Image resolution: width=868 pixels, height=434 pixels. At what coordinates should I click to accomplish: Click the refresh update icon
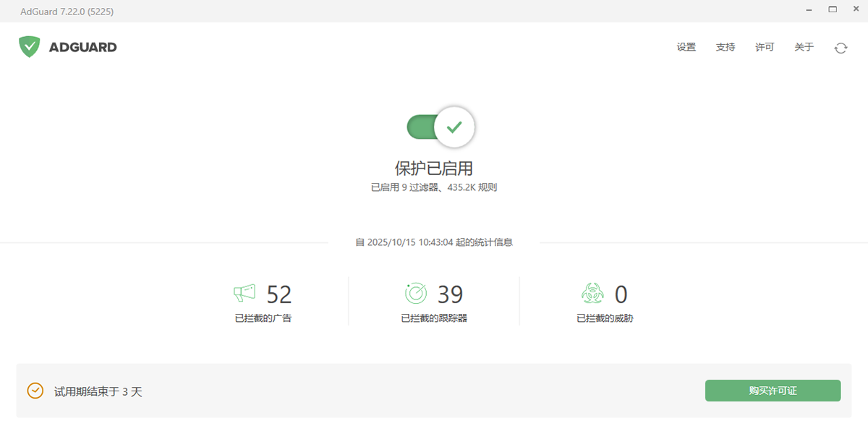coord(841,48)
